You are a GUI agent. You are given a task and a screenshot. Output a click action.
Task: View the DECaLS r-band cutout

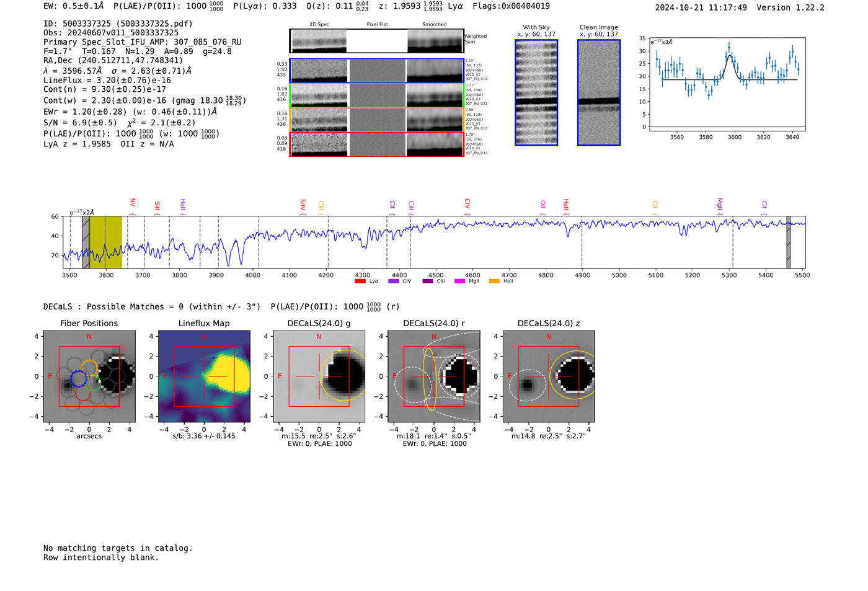pos(434,376)
